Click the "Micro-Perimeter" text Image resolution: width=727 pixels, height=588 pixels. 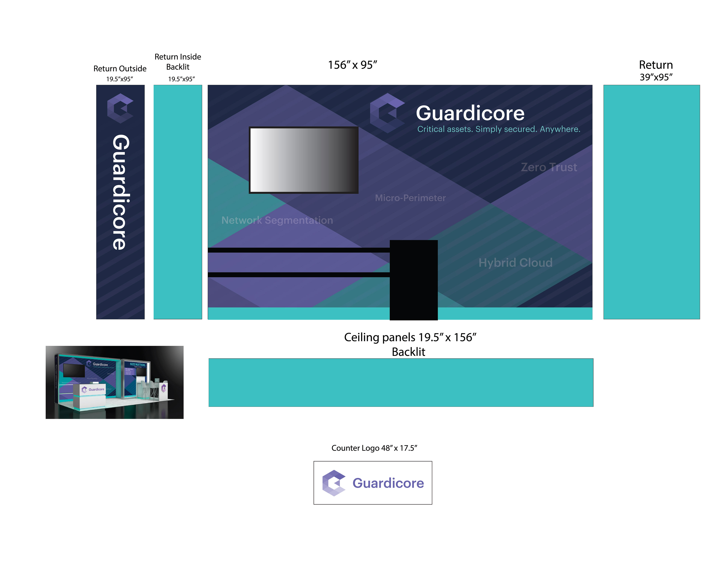pyautogui.click(x=410, y=198)
